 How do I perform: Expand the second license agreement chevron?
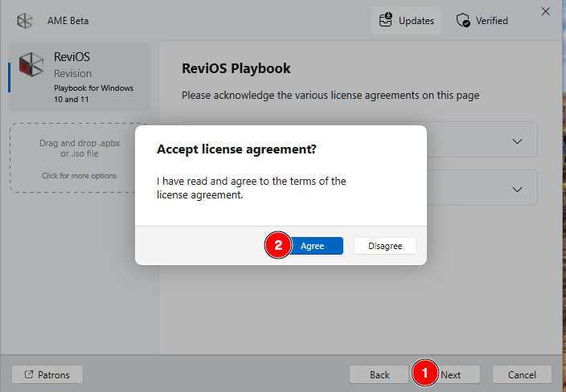517,190
